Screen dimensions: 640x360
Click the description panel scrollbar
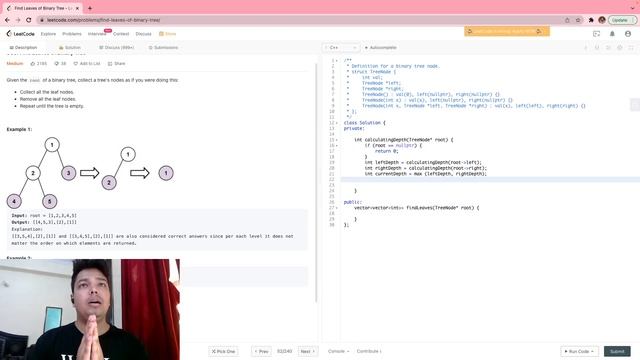(316, 182)
